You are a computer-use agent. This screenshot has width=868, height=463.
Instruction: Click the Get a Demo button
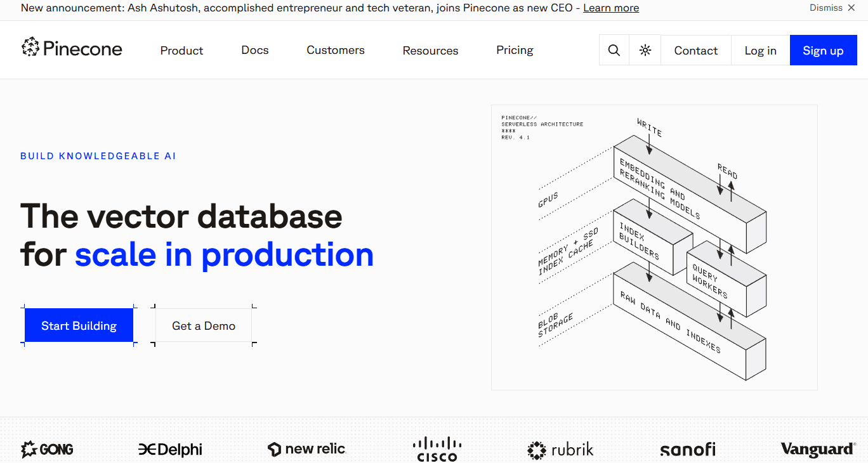coord(204,326)
